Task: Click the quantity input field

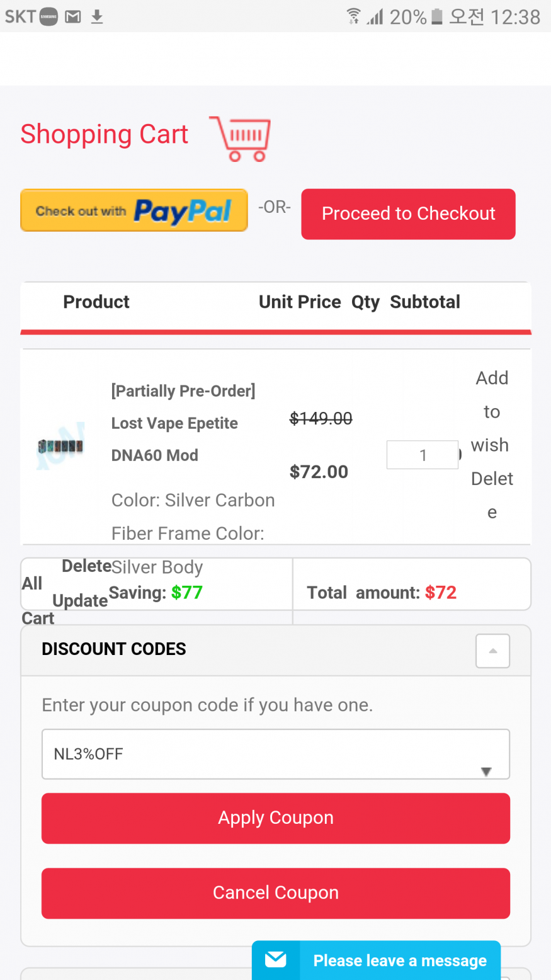Action: 422,455
